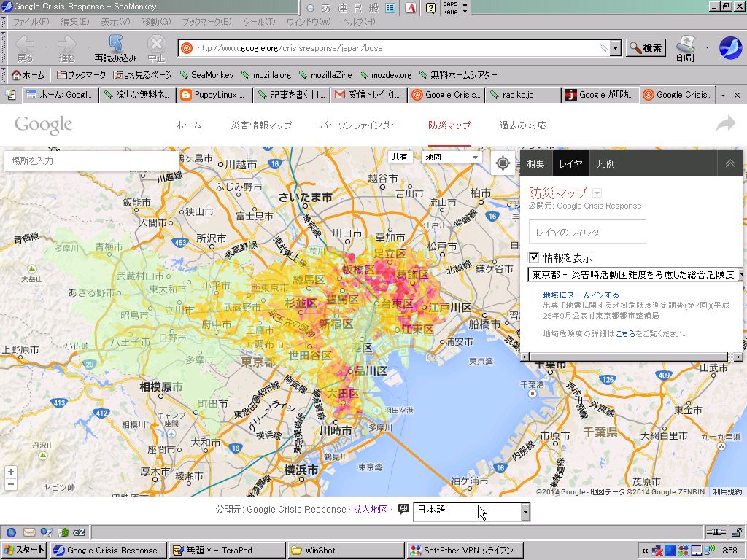
Task: Switch to the 記事を書く tab
Action: pos(292,95)
